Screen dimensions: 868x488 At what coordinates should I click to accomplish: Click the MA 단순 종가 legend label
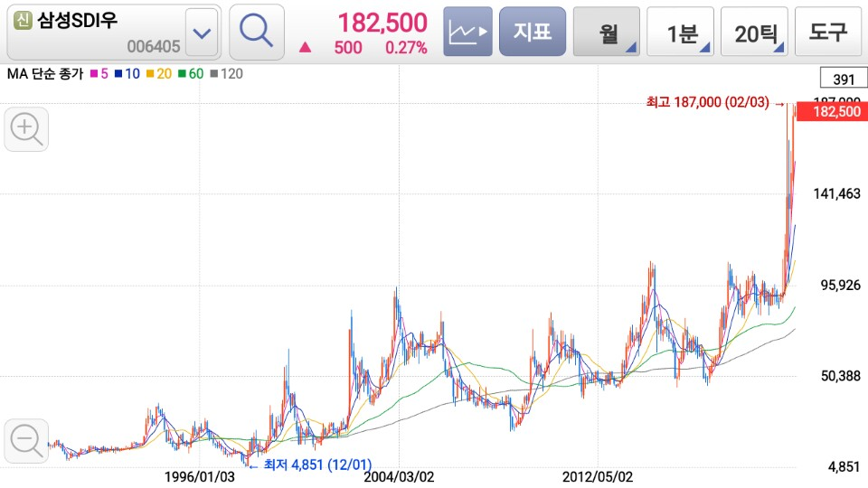click(x=45, y=73)
